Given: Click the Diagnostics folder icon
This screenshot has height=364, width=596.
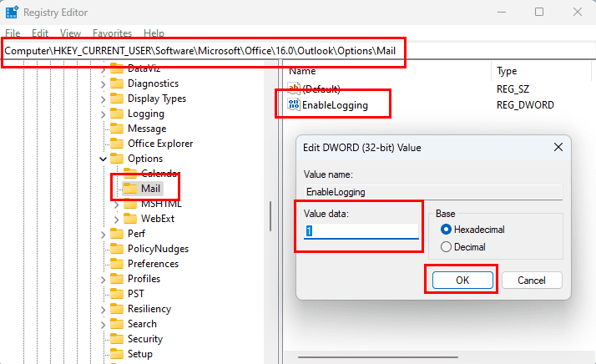Looking at the screenshot, I should coord(117,83).
